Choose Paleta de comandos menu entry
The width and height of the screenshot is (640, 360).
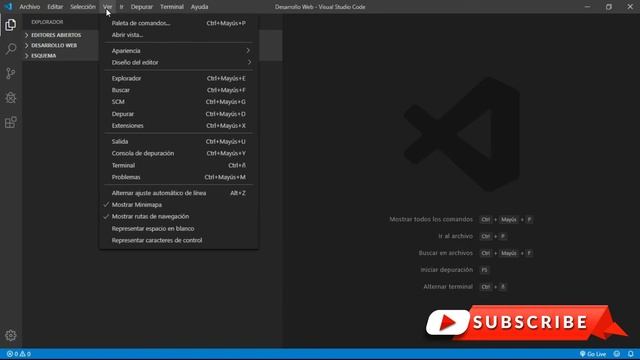click(x=179, y=23)
